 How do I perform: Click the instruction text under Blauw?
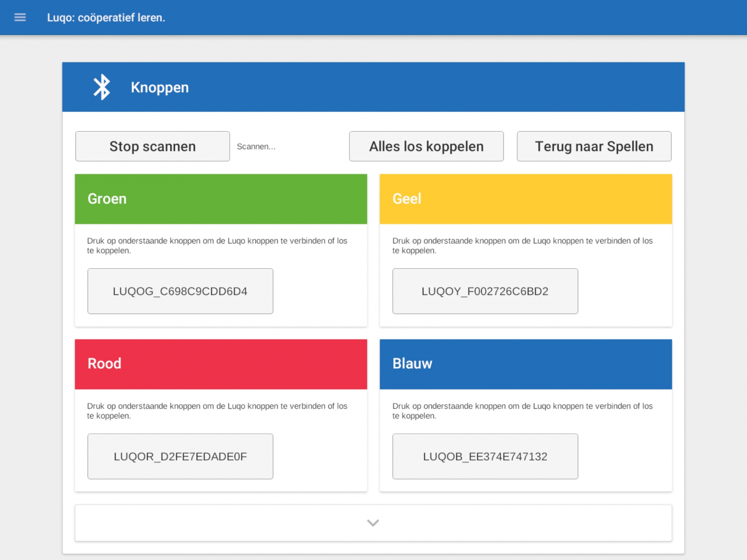coord(522,411)
